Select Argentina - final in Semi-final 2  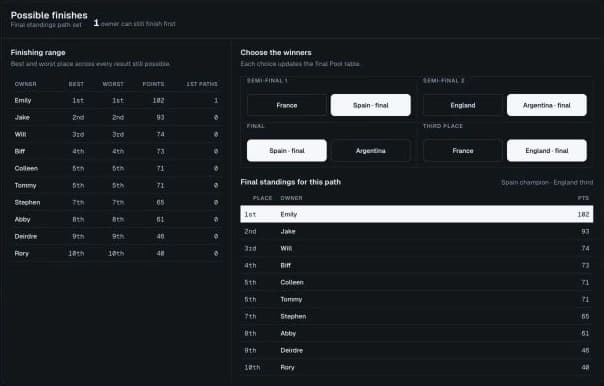(547, 105)
